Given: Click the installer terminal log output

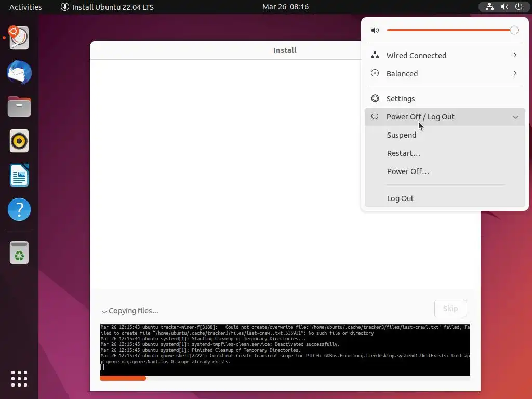Looking at the screenshot, I should click(285, 350).
